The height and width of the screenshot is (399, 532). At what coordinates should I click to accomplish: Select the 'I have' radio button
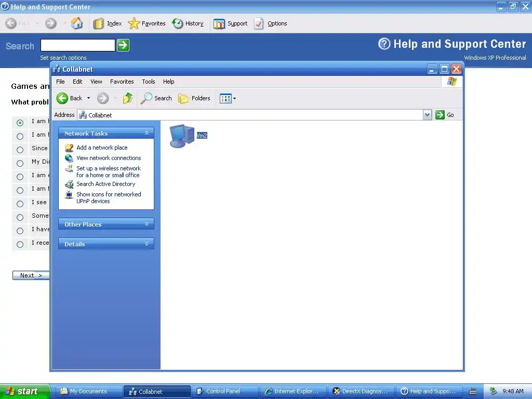(20, 231)
